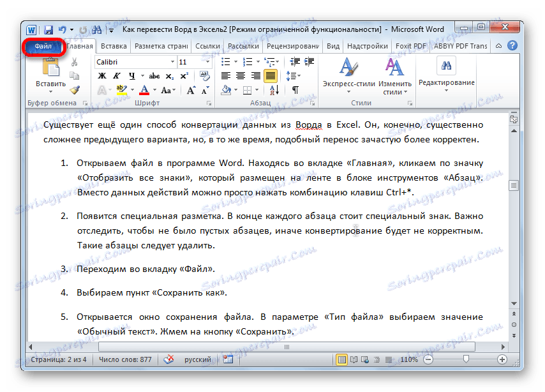Click the clear formatting icon
The width and height of the screenshot is (545, 392).
tap(204, 75)
